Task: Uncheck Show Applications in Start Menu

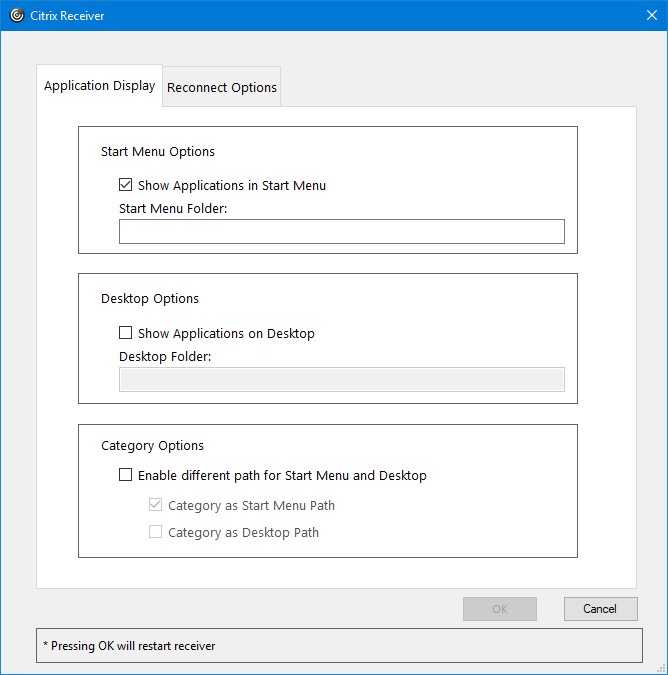Action: click(125, 185)
